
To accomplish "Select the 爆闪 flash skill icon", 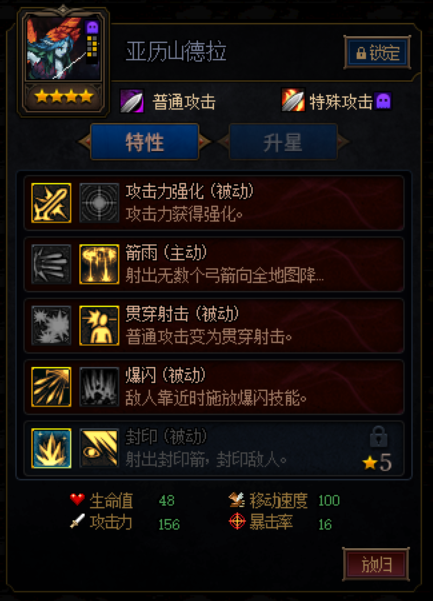I will pyautogui.click(x=51, y=387).
